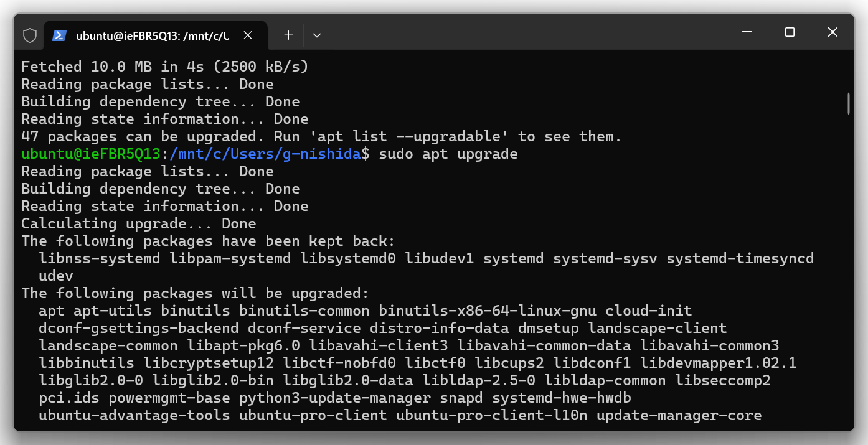Minimize the terminal window
This screenshot has width=868, height=445.
(x=747, y=32)
